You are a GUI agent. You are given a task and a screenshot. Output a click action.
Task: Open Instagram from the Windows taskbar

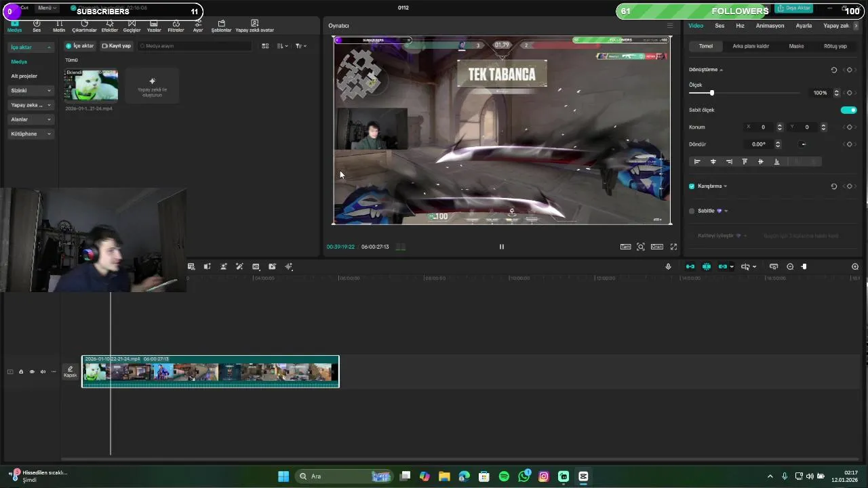tap(544, 476)
